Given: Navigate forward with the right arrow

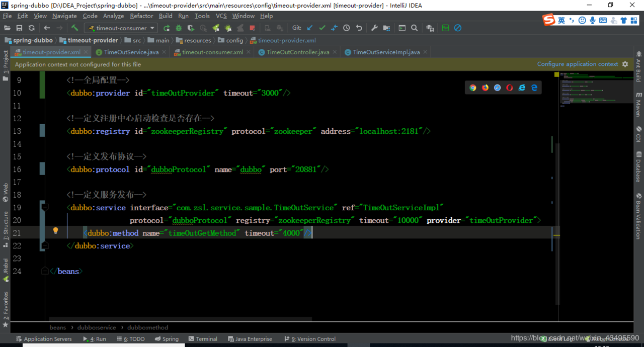Looking at the screenshot, I should [59, 28].
